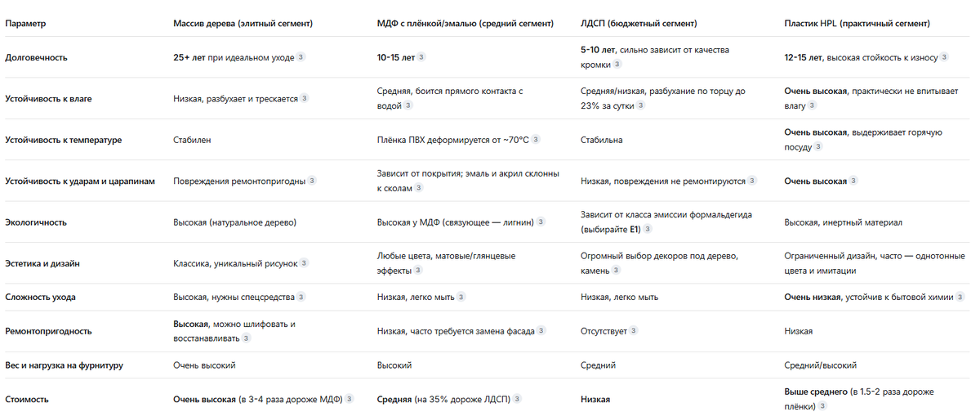Open reference badge after "Плёнка ПВХ деформируется от ~70°C"

click(x=535, y=140)
